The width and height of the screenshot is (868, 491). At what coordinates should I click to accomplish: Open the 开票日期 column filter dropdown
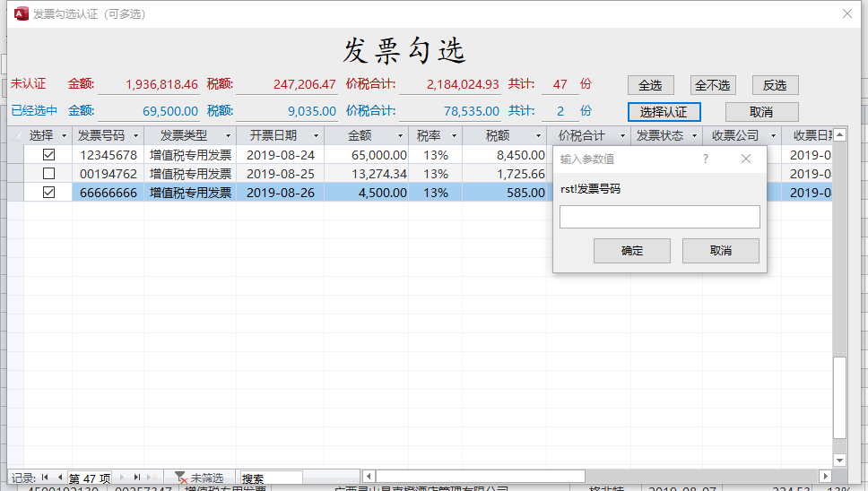click(317, 135)
